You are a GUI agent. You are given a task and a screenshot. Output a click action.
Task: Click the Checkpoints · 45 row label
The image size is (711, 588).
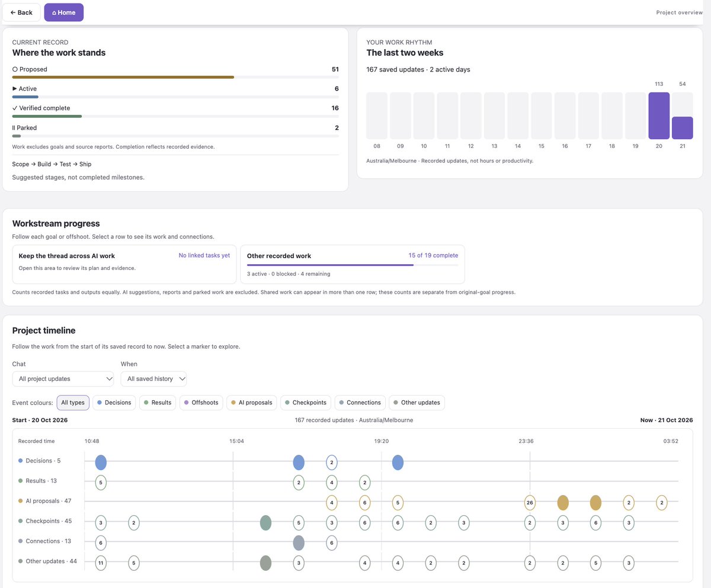pyautogui.click(x=45, y=521)
